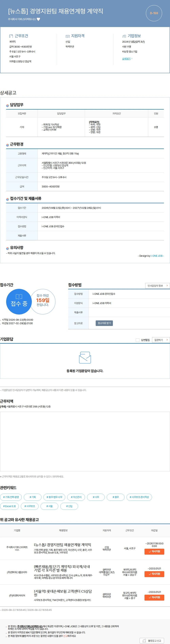Click the i-ONE JOB design credit link
The height and width of the screenshot is (644, 170).
coord(157,256)
